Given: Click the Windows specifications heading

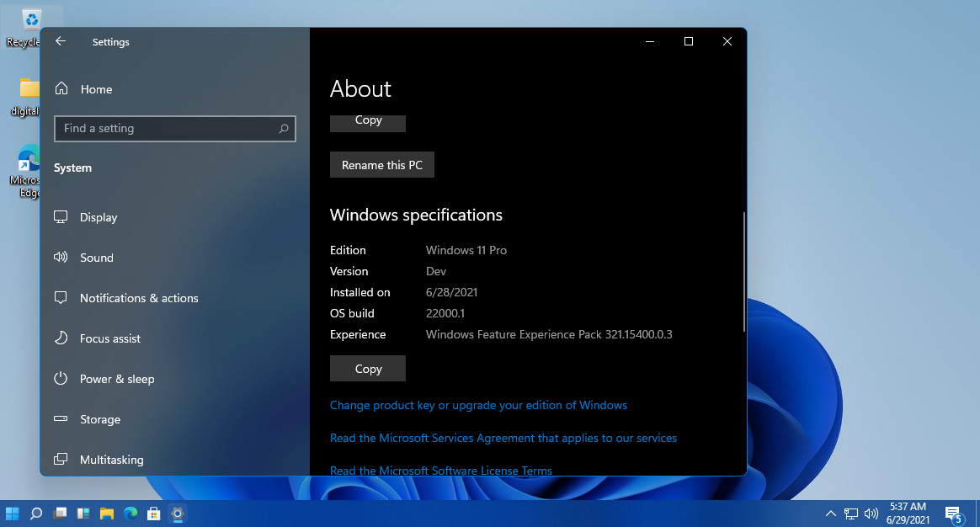Looking at the screenshot, I should pos(416,215).
